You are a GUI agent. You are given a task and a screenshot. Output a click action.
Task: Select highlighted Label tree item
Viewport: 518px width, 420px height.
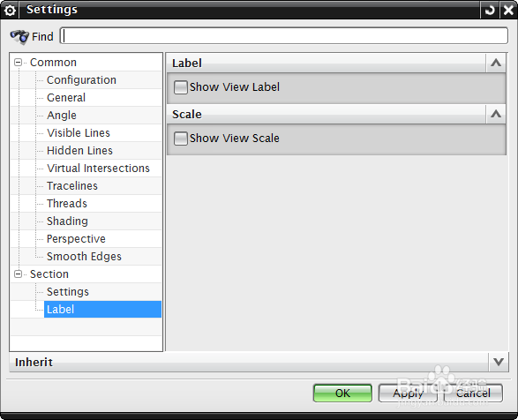(102, 310)
